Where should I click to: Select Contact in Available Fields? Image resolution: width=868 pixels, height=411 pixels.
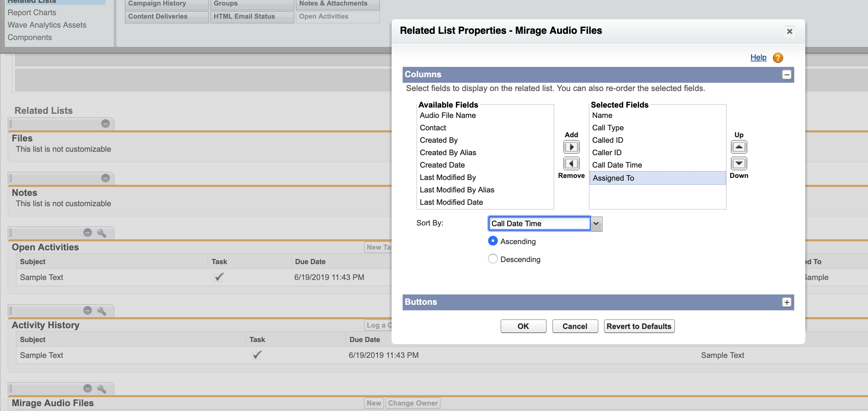[485, 128]
